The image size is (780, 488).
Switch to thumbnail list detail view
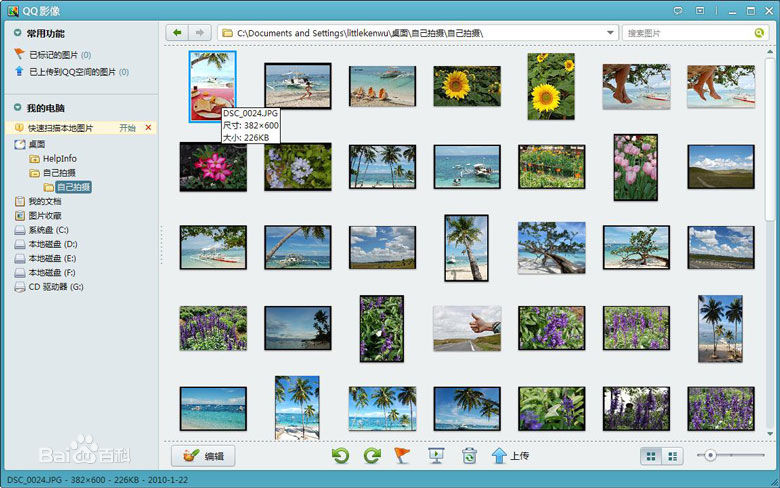673,456
